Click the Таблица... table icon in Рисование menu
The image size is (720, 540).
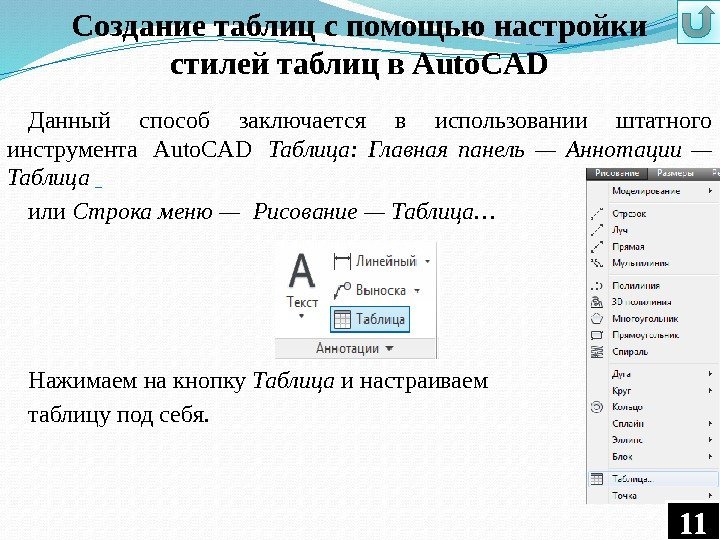coord(596,479)
